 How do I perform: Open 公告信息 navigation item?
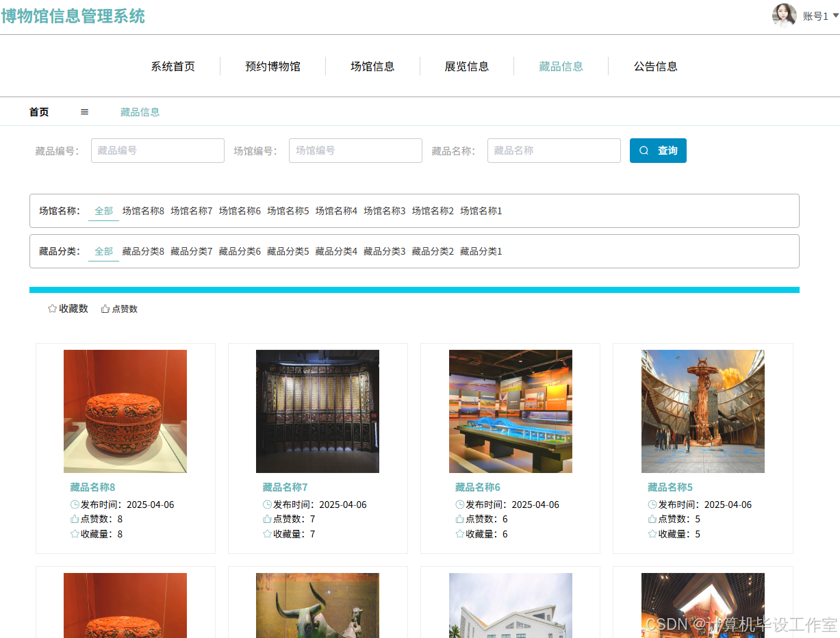[x=656, y=66]
